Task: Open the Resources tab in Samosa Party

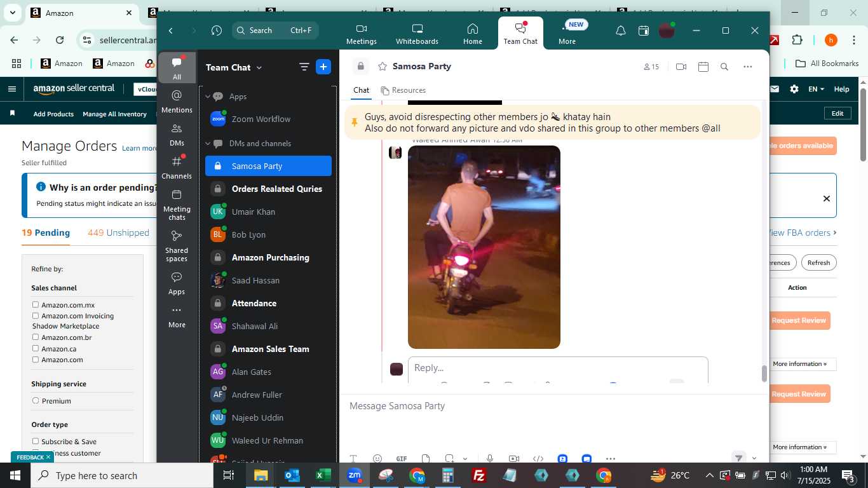Action: pos(403,90)
